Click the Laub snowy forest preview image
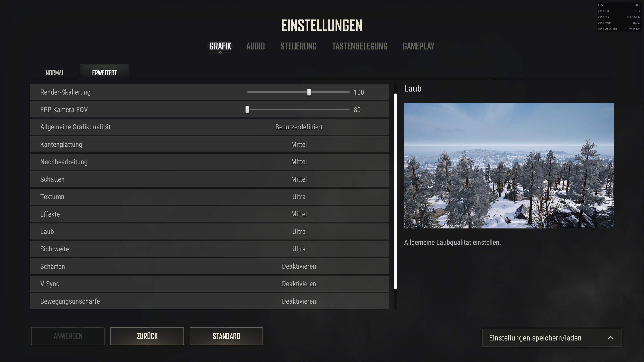 click(509, 165)
